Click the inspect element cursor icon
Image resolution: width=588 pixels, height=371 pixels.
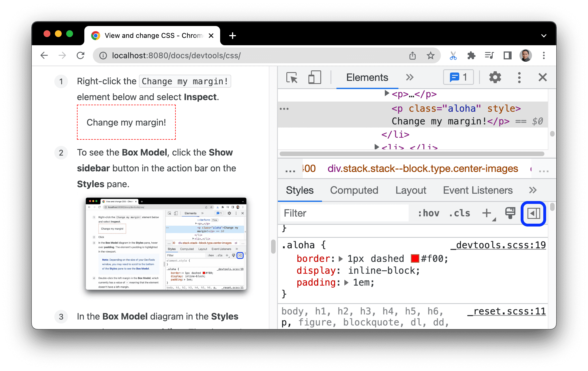(291, 77)
